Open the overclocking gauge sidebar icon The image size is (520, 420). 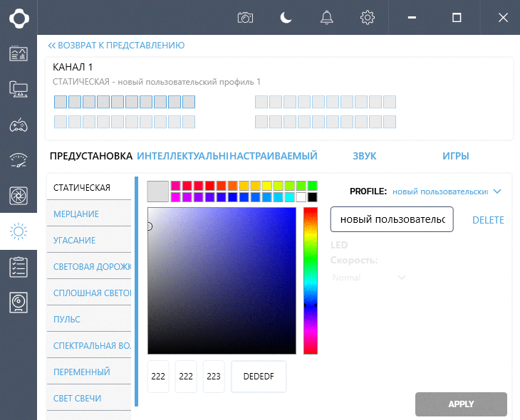pyautogui.click(x=19, y=160)
